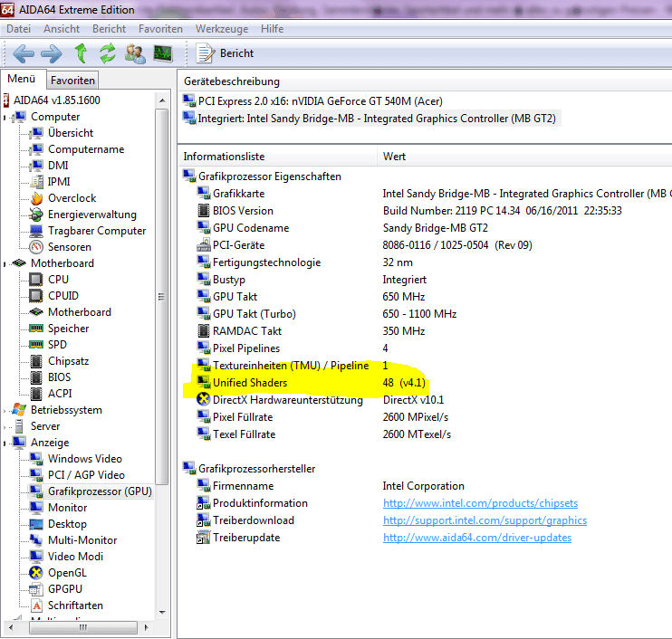Open PCI / AGP Video entry
672x639 pixels.
86,475
